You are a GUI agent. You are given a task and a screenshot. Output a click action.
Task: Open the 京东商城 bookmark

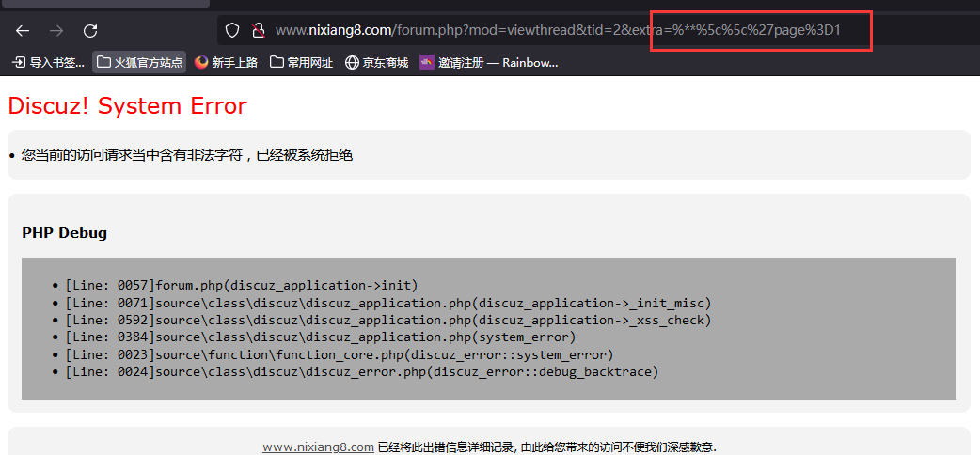click(x=376, y=62)
